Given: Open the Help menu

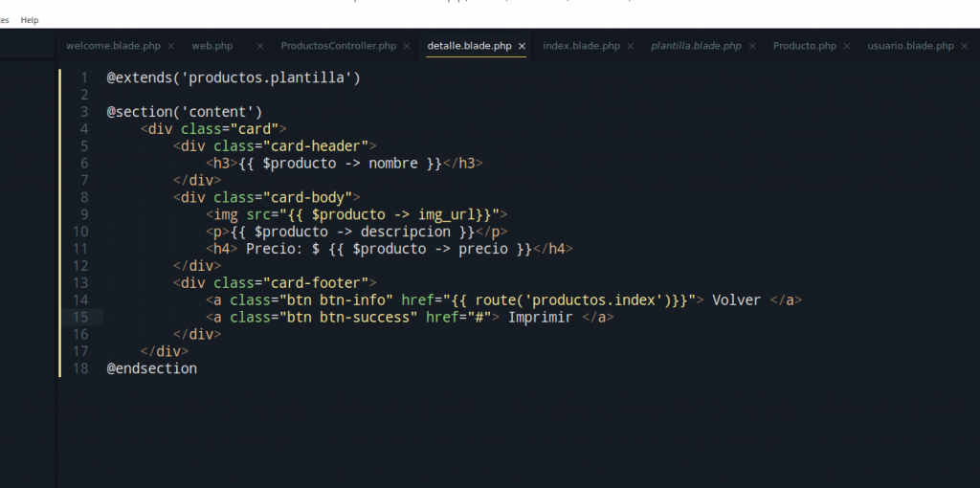Looking at the screenshot, I should click(x=30, y=20).
